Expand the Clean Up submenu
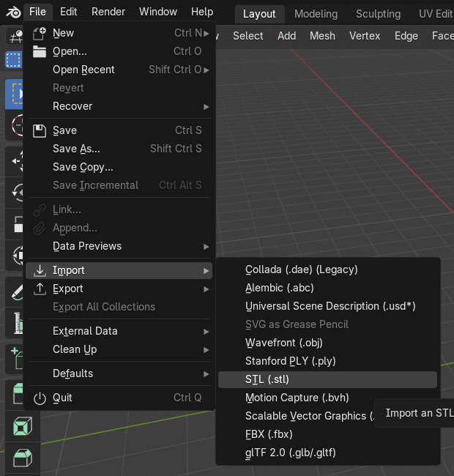This screenshot has height=476, width=454. point(206,350)
